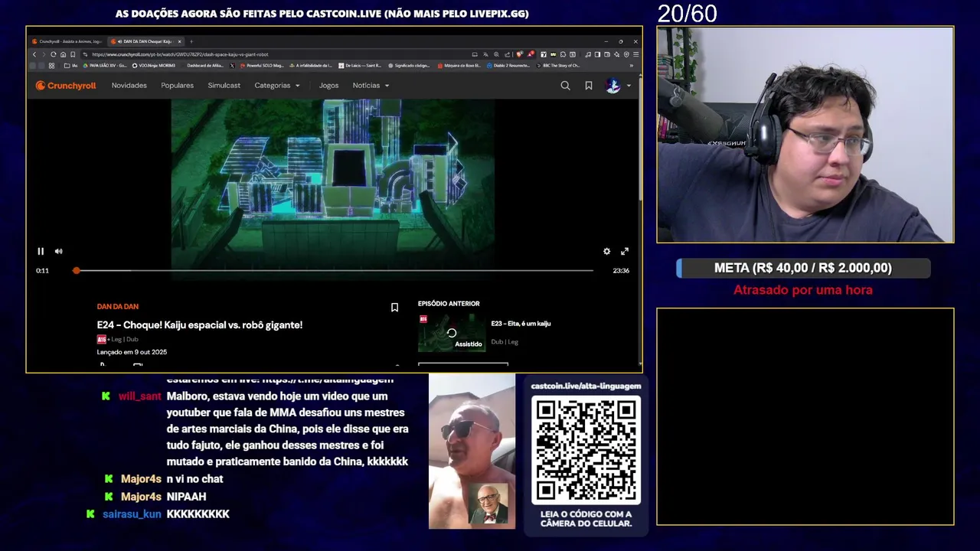980x551 pixels.
Task: Open the IAs bookmark folder
Action: point(71,66)
